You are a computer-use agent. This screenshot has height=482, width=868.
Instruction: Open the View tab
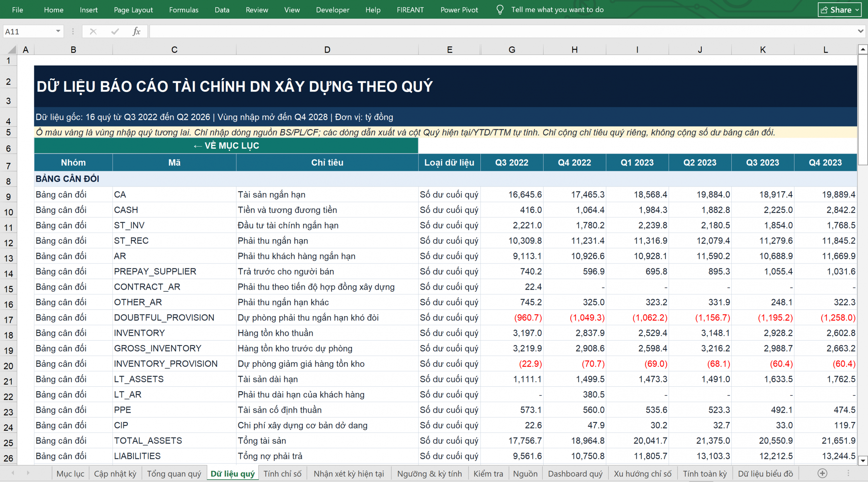point(292,10)
